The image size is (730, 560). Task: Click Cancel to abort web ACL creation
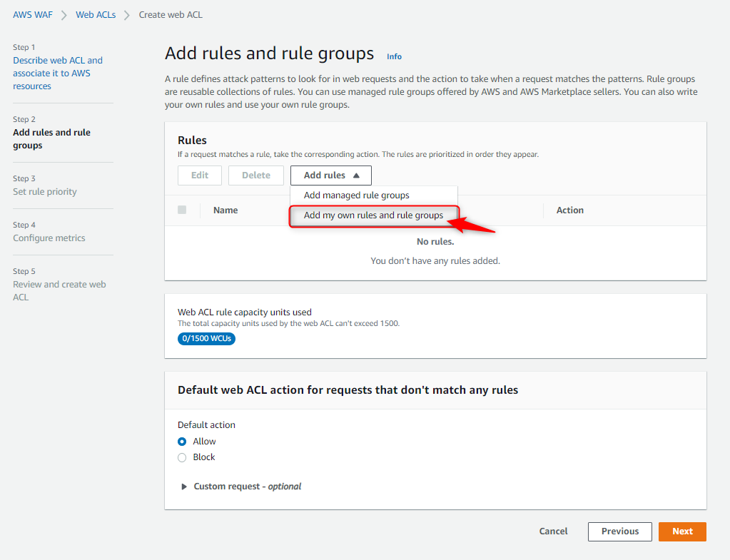pyautogui.click(x=553, y=531)
